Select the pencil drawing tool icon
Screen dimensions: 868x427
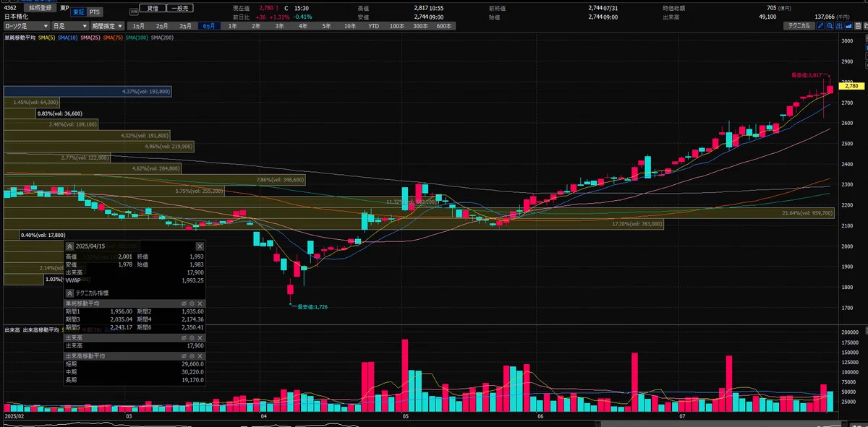(x=821, y=25)
